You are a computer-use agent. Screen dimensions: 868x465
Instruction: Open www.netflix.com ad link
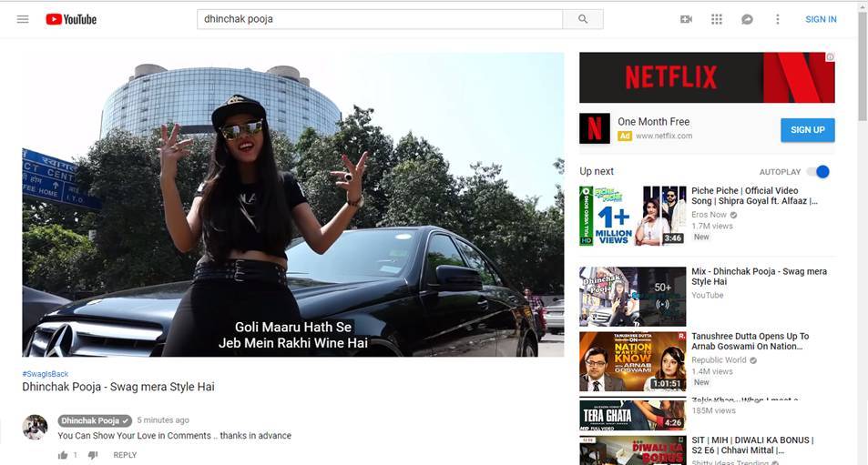point(664,136)
